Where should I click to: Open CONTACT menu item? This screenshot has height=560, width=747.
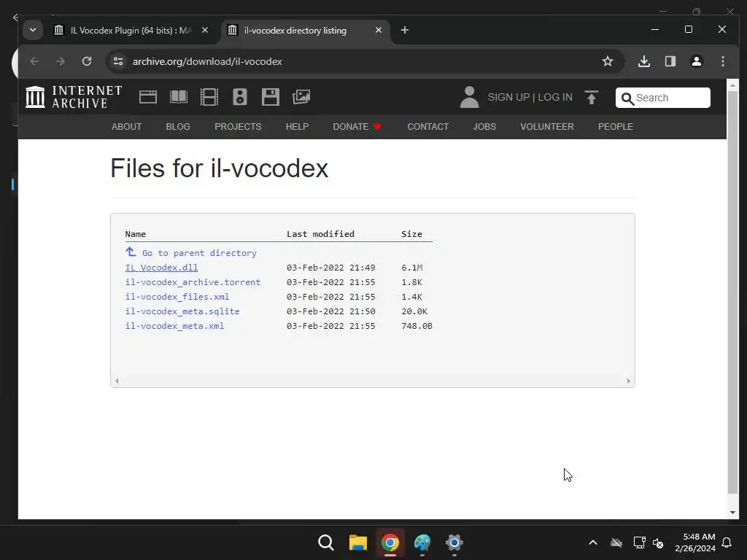[x=427, y=127]
